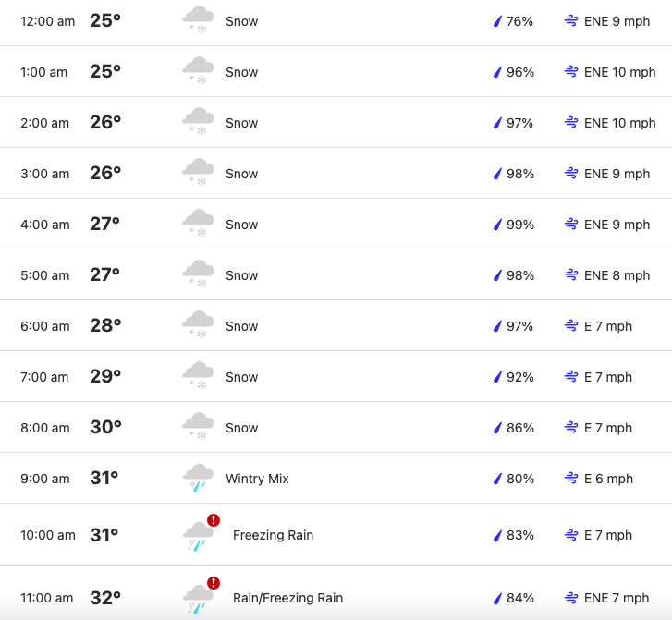Select the Rain/Freezing Rain condition label
The height and width of the screenshot is (620, 672).
point(287,598)
